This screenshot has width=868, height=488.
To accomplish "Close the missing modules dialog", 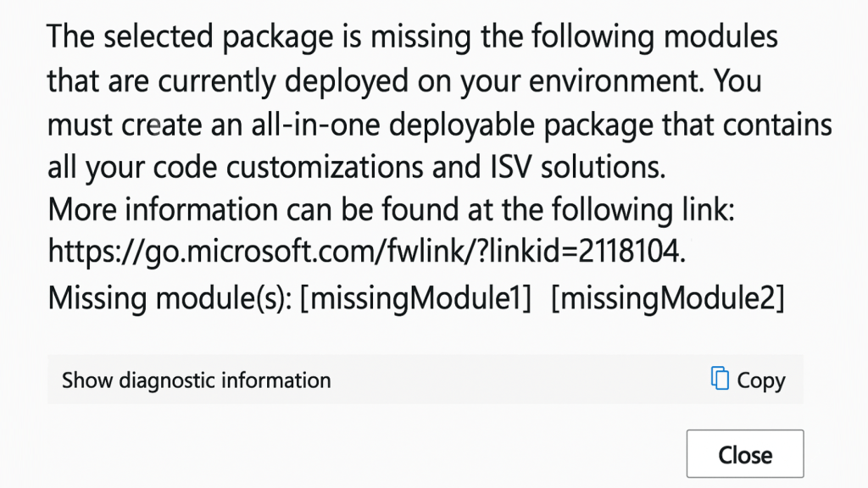I will click(x=744, y=455).
